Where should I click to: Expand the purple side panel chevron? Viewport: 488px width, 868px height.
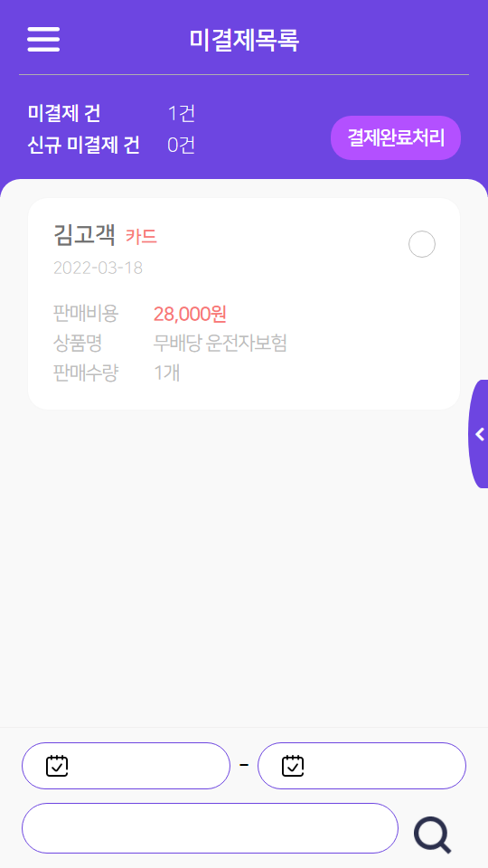[x=479, y=434]
